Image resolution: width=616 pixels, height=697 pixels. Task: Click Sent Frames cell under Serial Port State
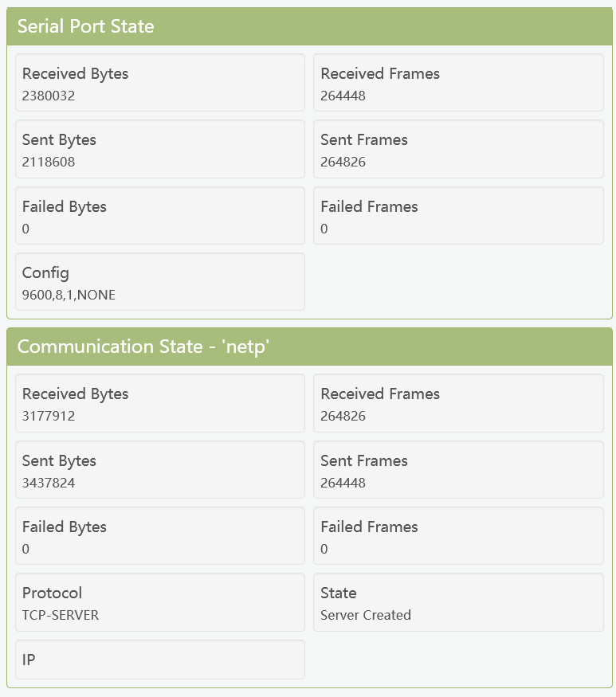pyautogui.click(x=457, y=149)
